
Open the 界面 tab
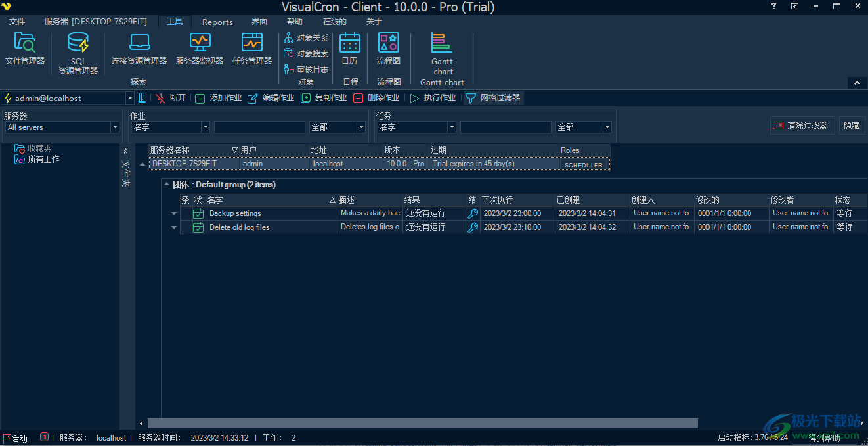(x=259, y=22)
